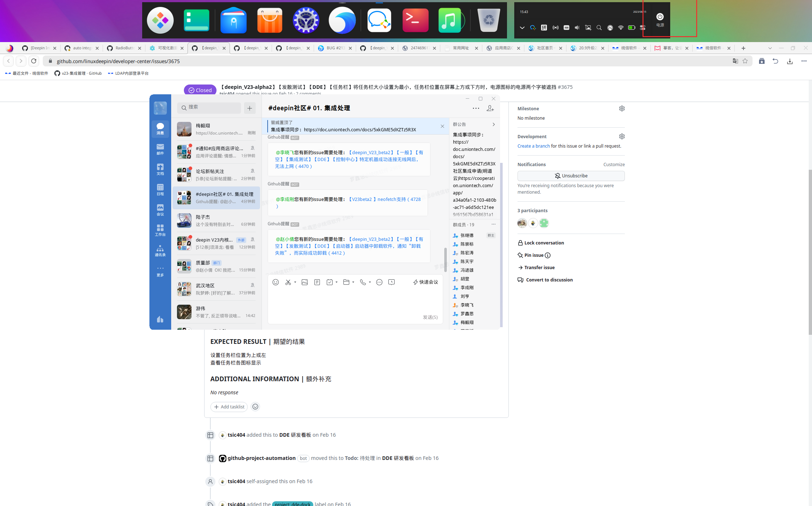Start a 快速会议 quick meeting
The image size is (812, 506).
tap(426, 282)
